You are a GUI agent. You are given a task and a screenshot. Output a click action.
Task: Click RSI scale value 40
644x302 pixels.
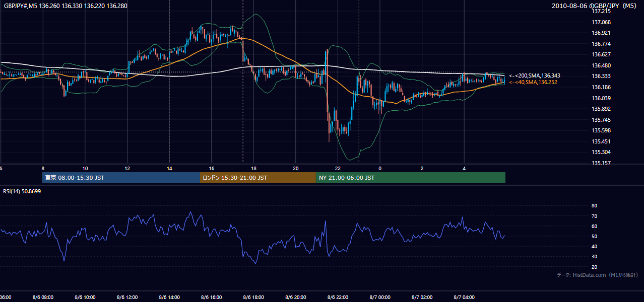[x=595, y=246]
